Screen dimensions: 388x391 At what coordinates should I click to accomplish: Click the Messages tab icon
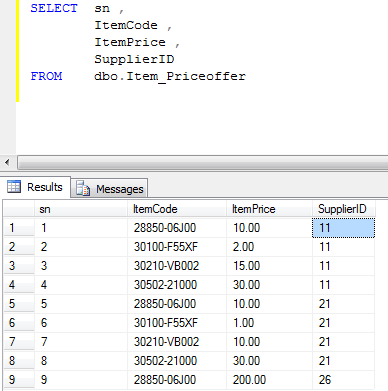click(x=83, y=189)
